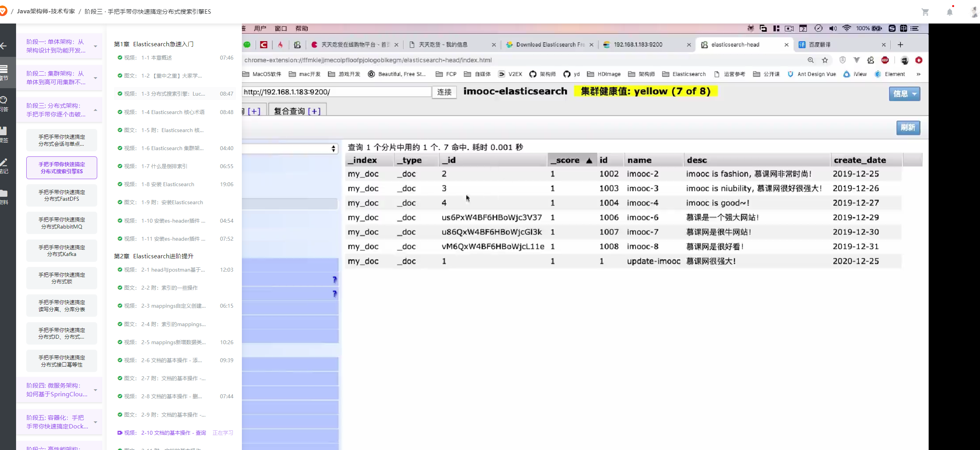Open lesson 2-10 文档的基本操作 - 查询
This screenshot has height=450, width=980.
175,433
